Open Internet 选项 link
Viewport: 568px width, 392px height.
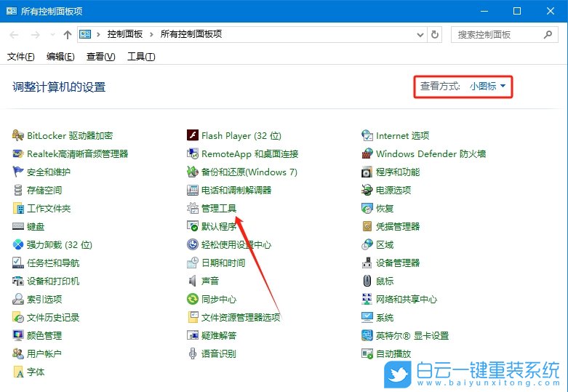click(402, 135)
